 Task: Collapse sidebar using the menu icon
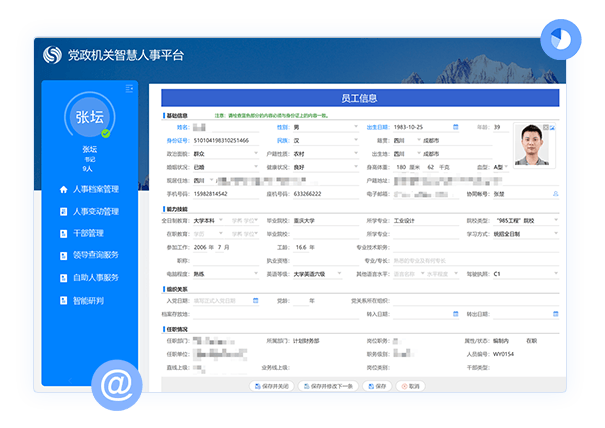(130, 89)
